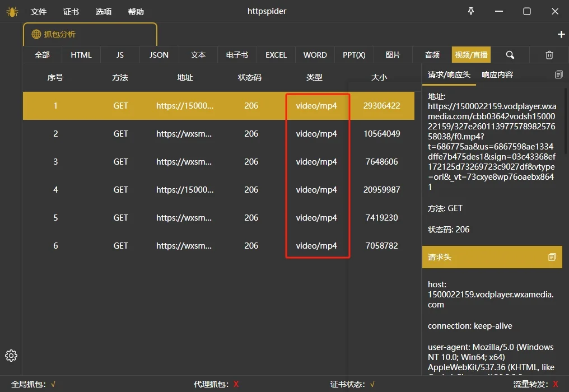Select the 视频/直播 filter tab

tap(471, 55)
